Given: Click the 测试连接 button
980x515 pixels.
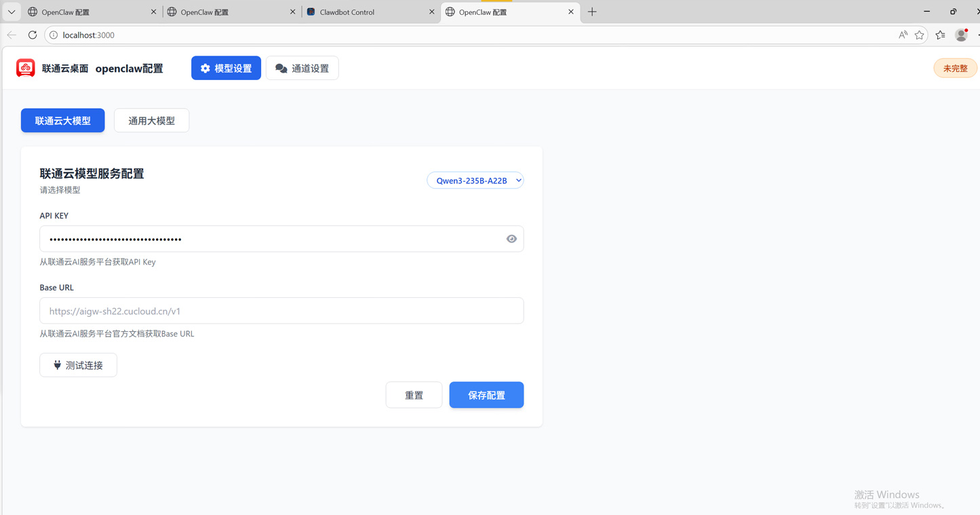Looking at the screenshot, I should (x=78, y=365).
